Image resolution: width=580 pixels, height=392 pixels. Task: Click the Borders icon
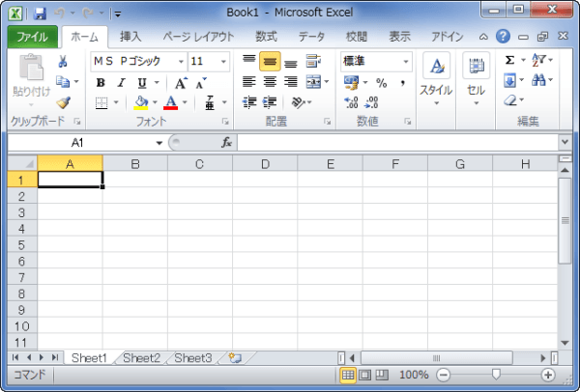coord(101,103)
